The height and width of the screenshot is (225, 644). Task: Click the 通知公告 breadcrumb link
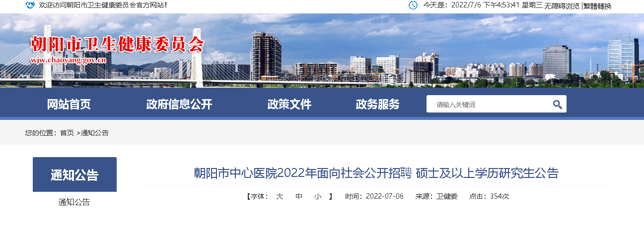coord(95,133)
